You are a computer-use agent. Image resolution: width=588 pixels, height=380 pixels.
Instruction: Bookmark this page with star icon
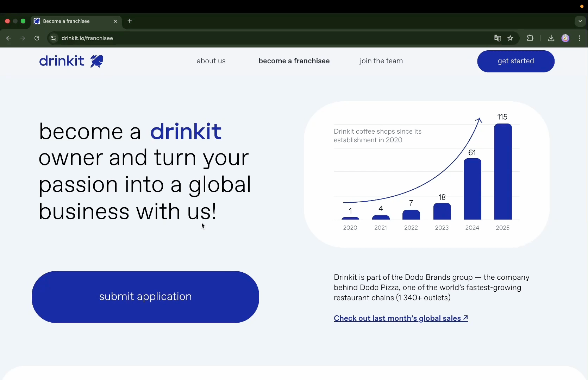(511, 38)
